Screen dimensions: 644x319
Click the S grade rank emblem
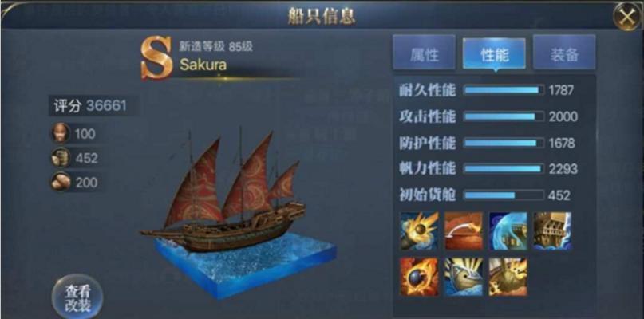click(156, 57)
